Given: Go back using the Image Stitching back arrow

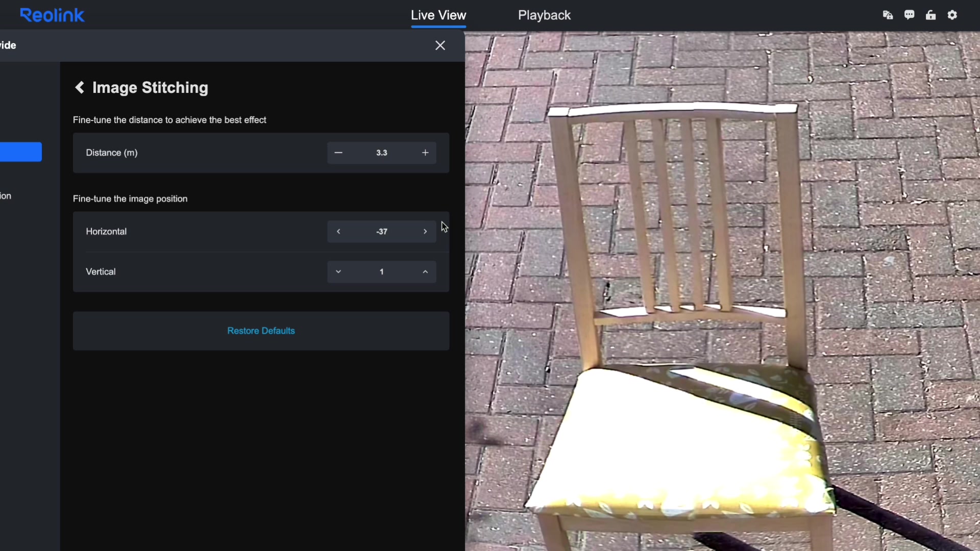Looking at the screenshot, I should coord(79,87).
